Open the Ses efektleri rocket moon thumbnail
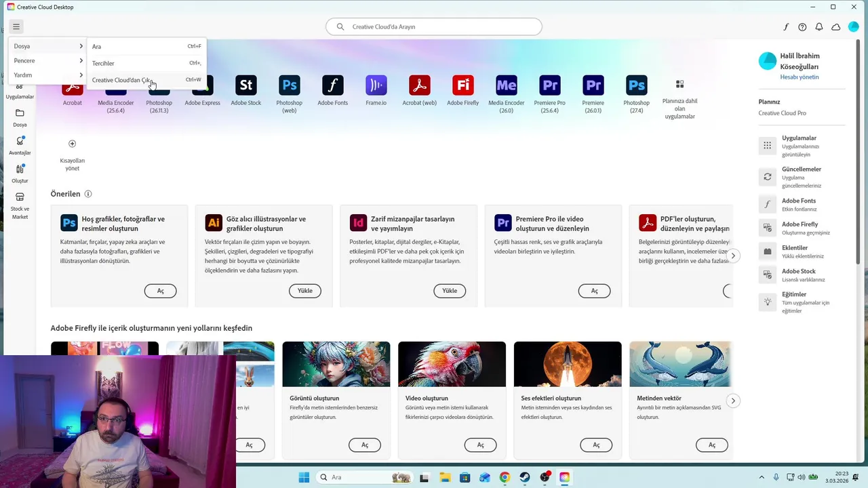 coord(568,365)
